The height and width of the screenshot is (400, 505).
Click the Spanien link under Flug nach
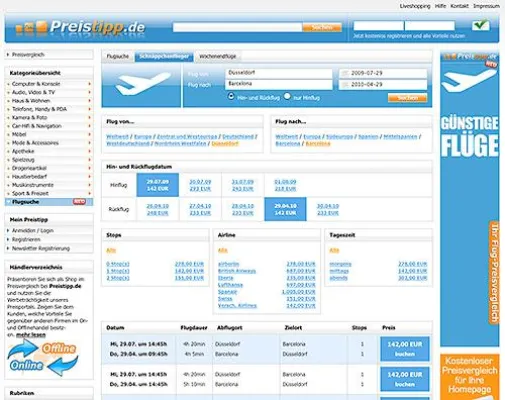coord(368,137)
